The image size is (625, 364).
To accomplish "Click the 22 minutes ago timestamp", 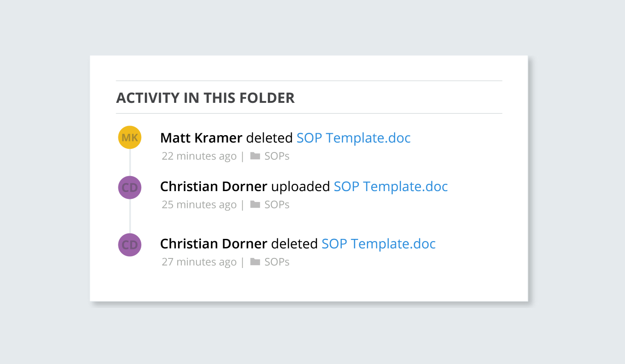I will click(x=199, y=156).
